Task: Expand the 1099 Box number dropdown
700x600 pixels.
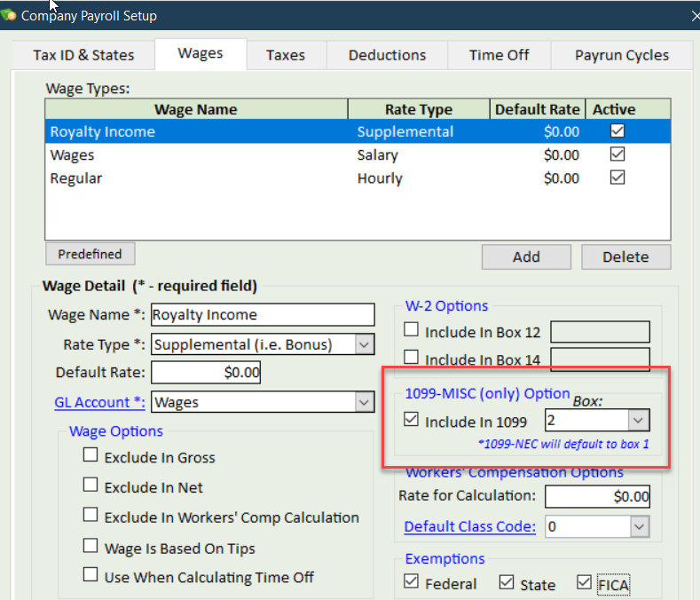Action: tap(639, 420)
